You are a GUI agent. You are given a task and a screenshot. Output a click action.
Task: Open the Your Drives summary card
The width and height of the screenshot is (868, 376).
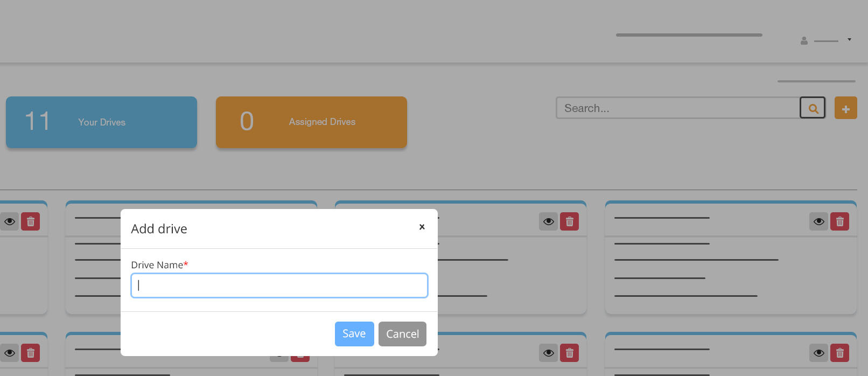[x=101, y=122]
